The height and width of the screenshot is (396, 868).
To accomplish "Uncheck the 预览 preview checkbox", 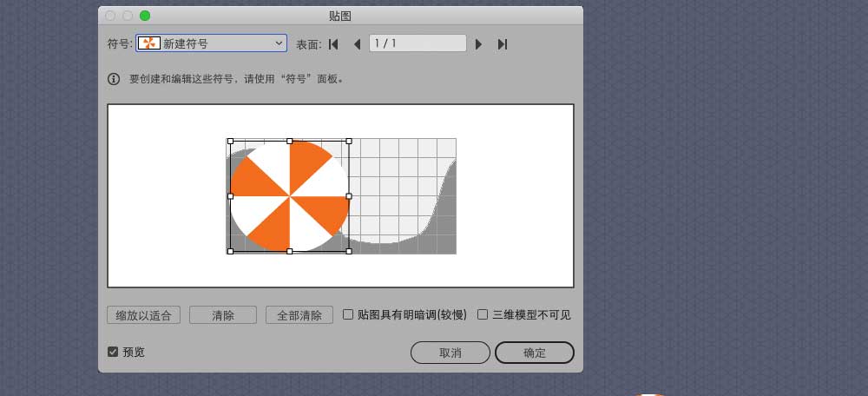I will tap(113, 352).
